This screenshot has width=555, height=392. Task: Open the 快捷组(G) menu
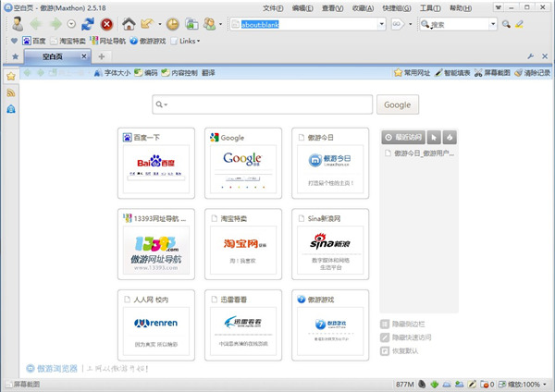click(397, 8)
